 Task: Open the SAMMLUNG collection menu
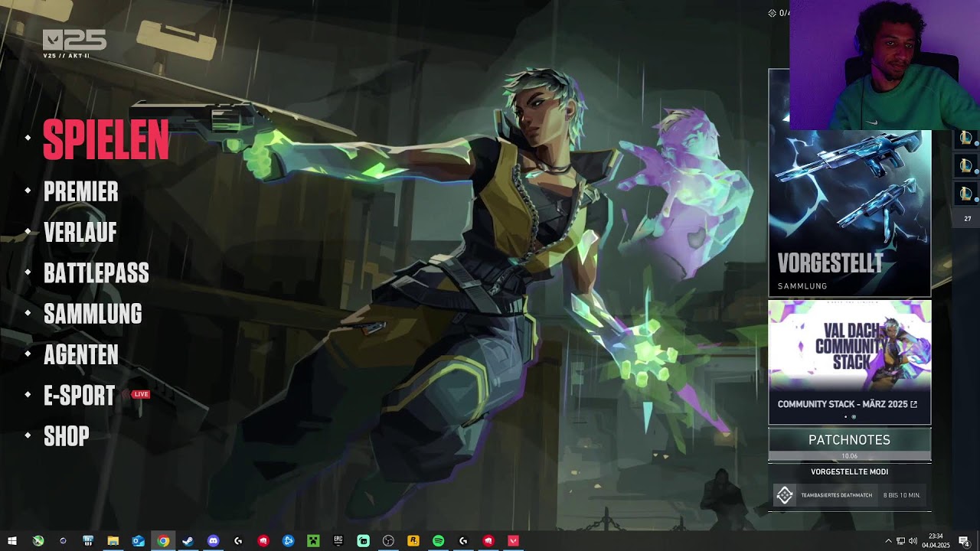coord(93,314)
